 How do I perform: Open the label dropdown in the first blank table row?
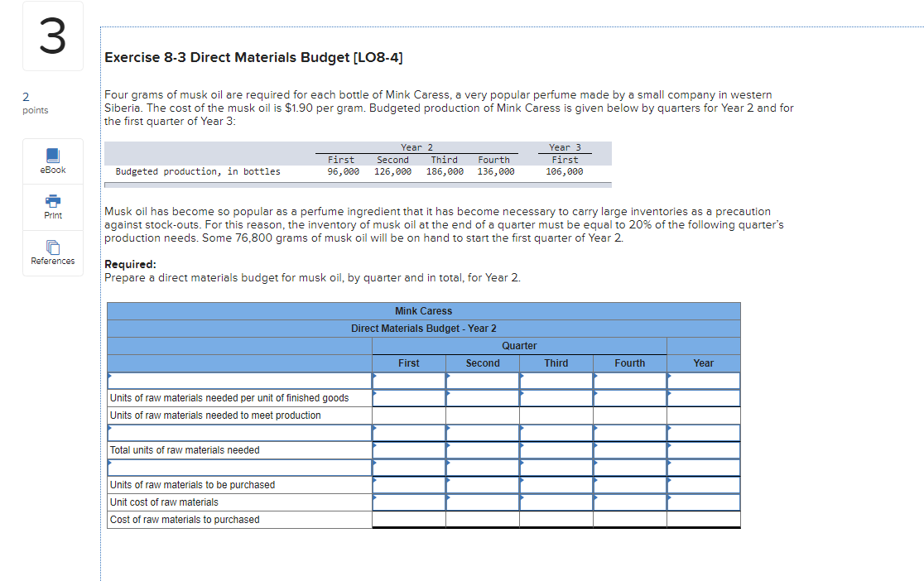click(x=240, y=380)
